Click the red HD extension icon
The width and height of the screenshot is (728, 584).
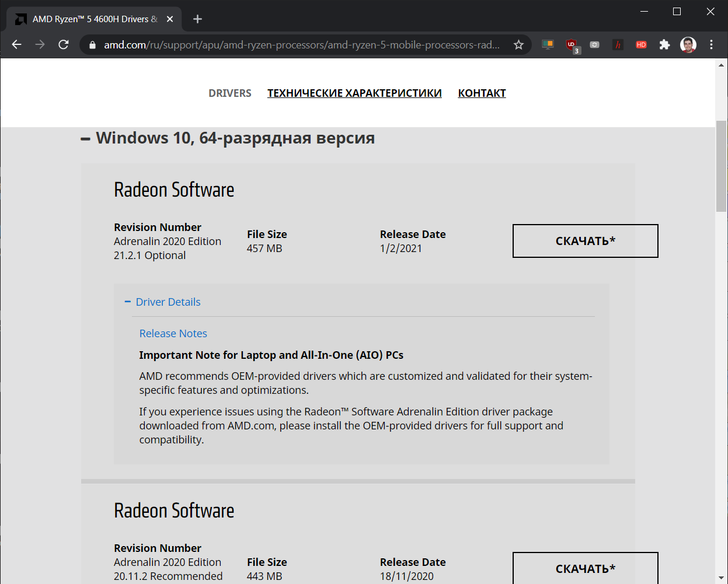coord(641,44)
